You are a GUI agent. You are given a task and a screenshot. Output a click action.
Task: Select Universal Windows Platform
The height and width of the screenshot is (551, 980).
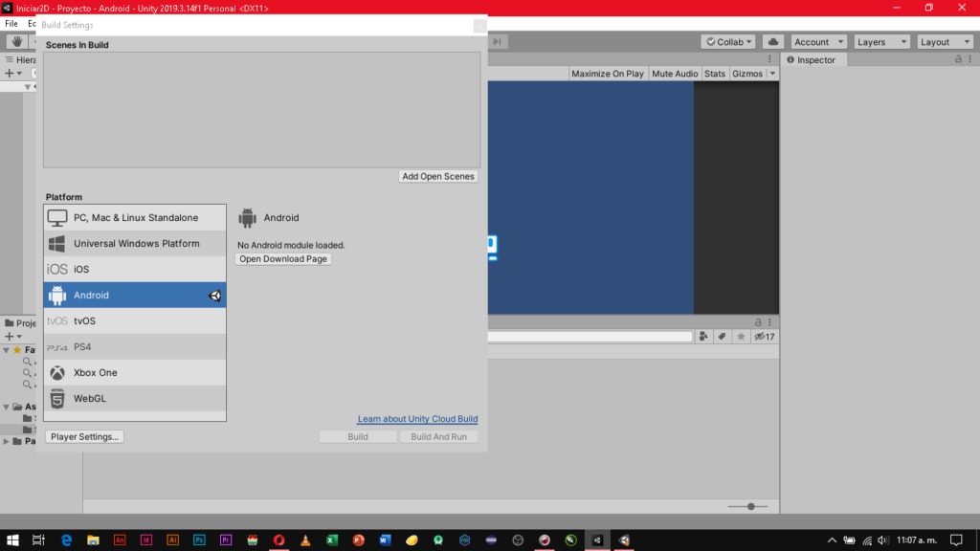pyautogui.click(x=135, y=244)
